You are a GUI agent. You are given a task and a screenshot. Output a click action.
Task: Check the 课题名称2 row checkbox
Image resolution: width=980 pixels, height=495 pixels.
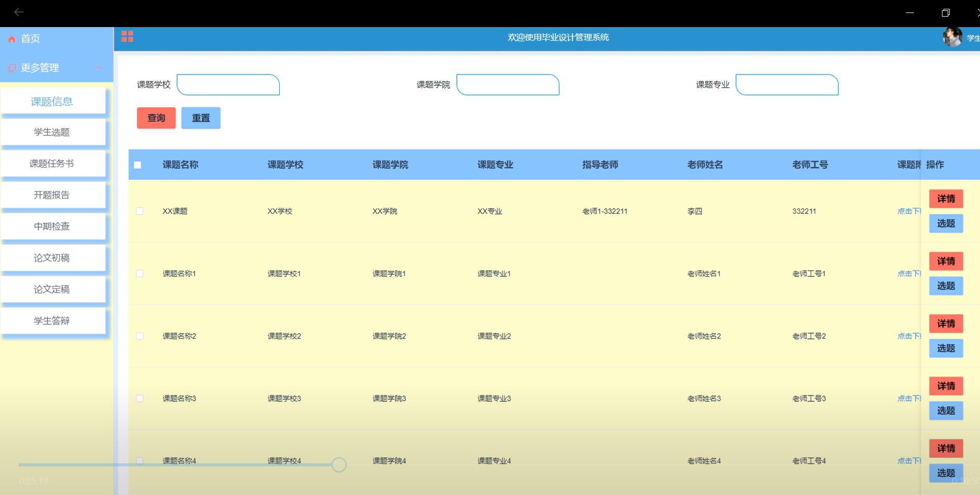point(140,336)
